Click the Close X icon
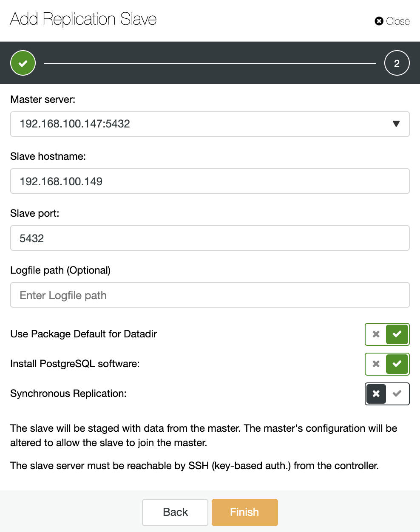Image resolution: width=420 pixels, height=532 pixels. click(379, 21)
